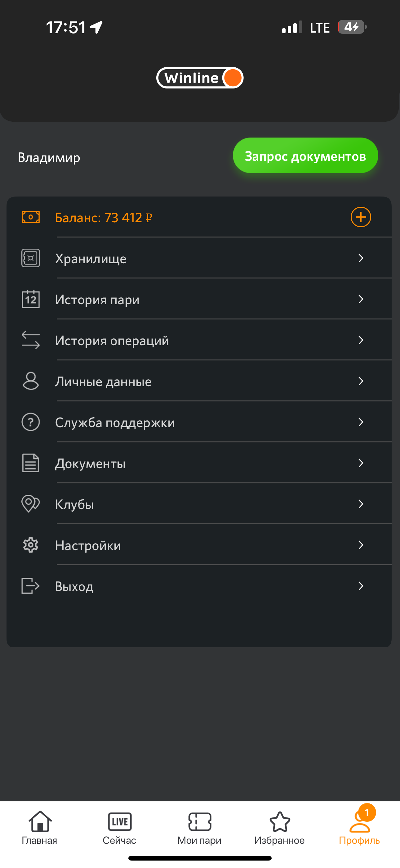Tap the document icon beside Документы
This screenshot has height=868, width=400.
[31, 463]
